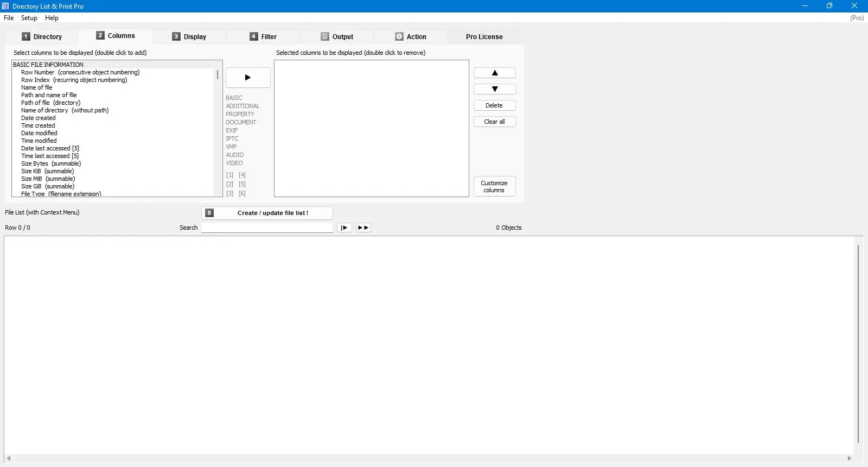Open the Directory tab

[x=42, y=36]
